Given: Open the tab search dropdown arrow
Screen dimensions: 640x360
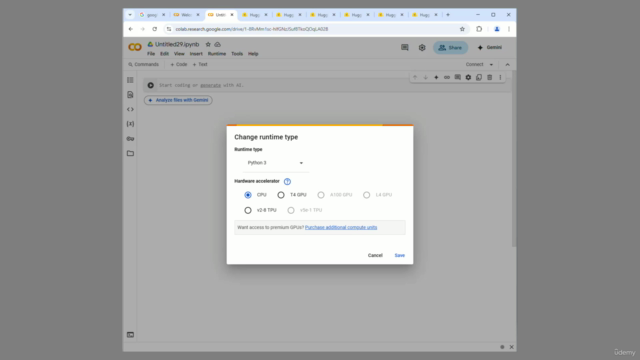Looking at the screenshot, I should [130, 15].
